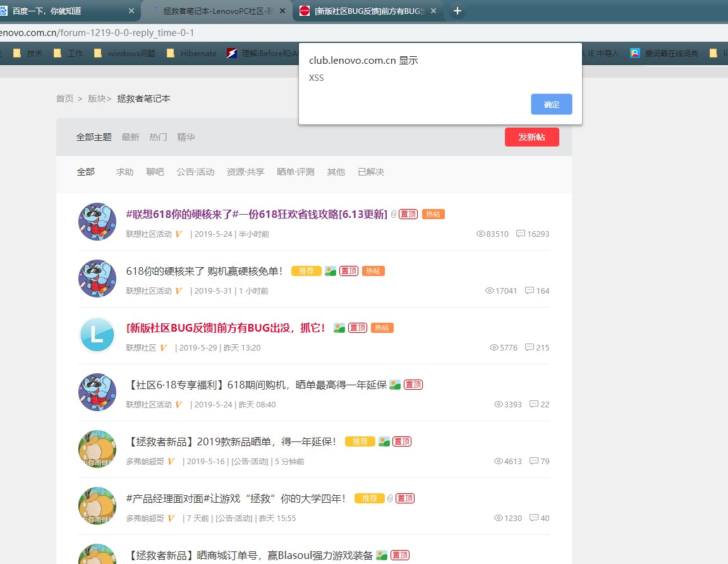Open the 2019款新品晒单 thread

tap(231, 441)
